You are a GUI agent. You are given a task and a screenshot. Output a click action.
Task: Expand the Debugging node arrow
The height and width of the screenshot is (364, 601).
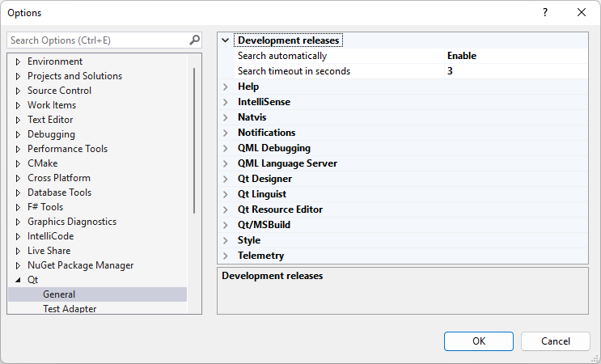tap(18, 134)
